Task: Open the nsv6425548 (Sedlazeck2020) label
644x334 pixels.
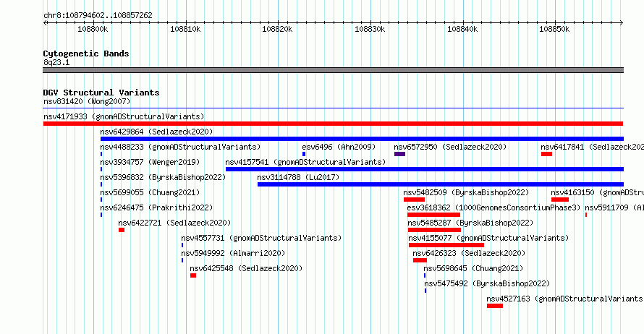Action: (x=246, y=268)
